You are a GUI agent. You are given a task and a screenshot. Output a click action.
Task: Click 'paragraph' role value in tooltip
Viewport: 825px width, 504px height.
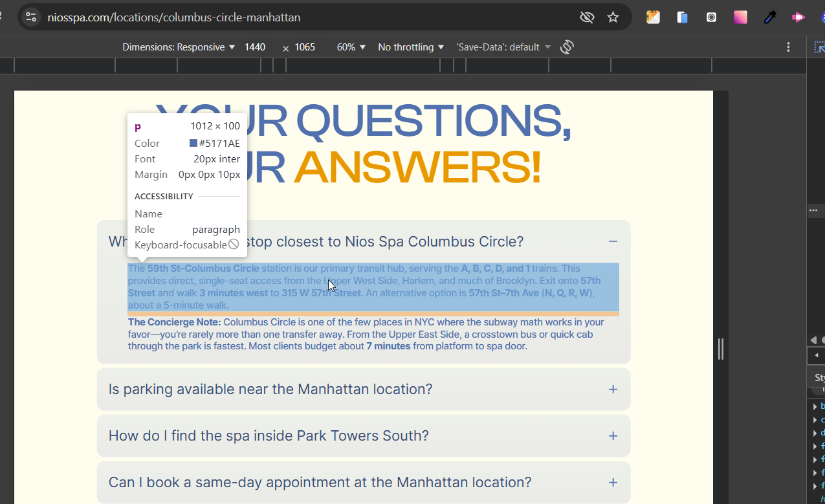216,230
